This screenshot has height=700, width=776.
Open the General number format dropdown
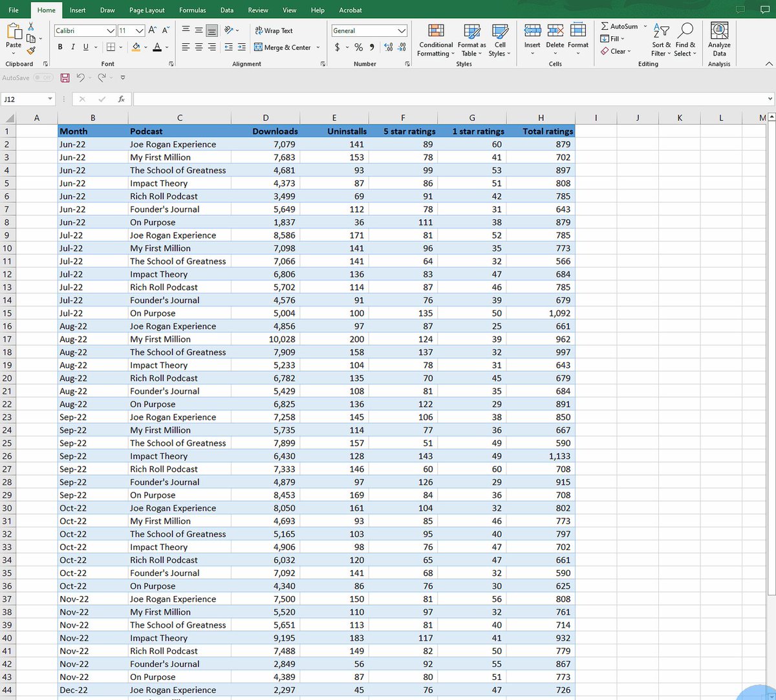click(x=402, y=30)
